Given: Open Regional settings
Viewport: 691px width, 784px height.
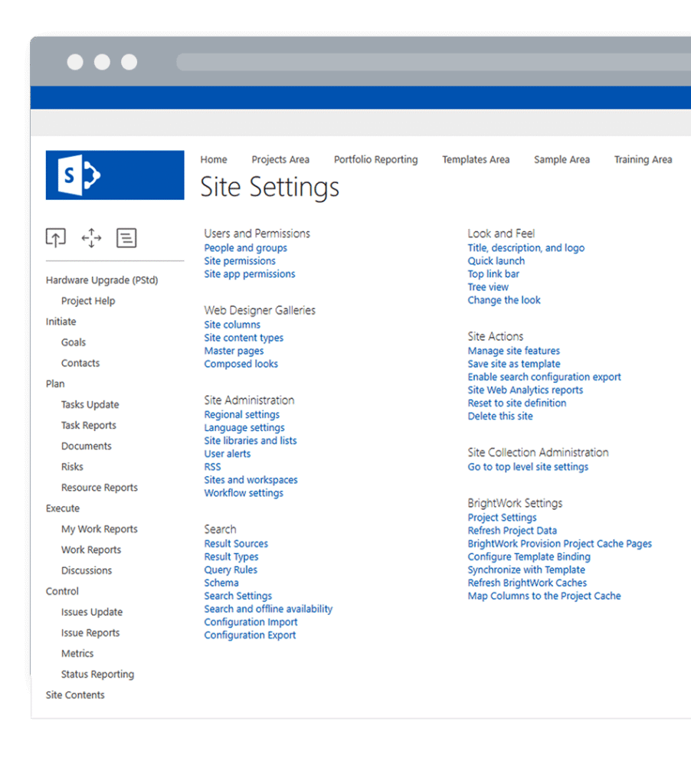Looking at the screenshot, I should [241, 415].
